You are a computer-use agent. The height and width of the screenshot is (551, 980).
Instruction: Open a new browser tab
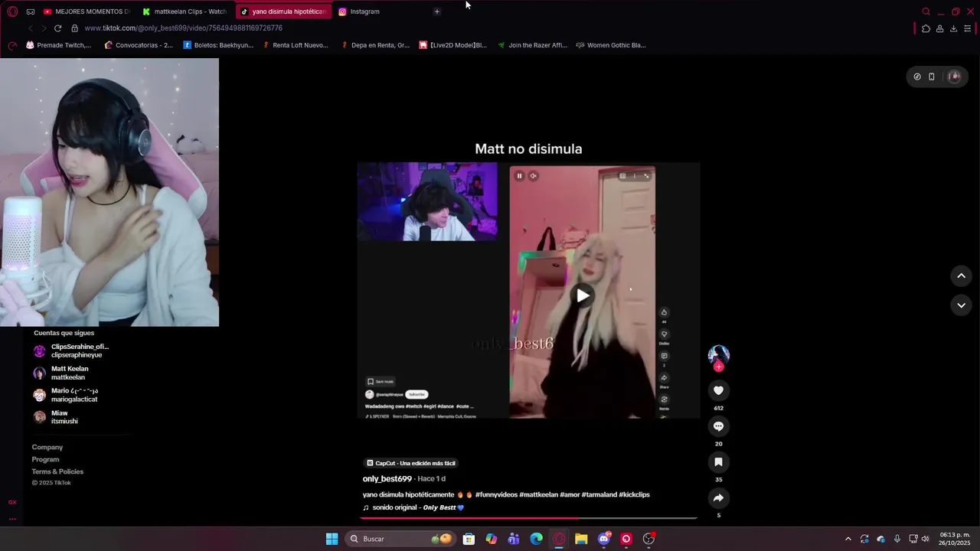tap(437, 11)
